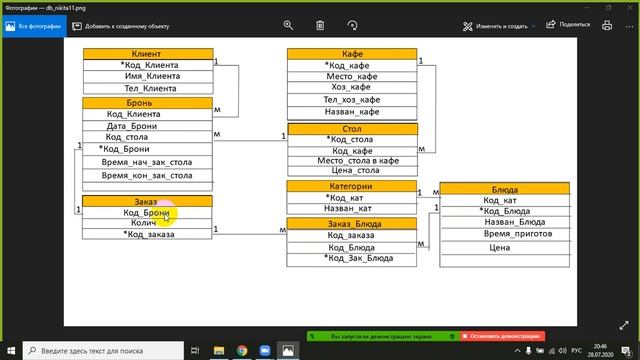Rotate the image with the rotate icon

[352, 25]
